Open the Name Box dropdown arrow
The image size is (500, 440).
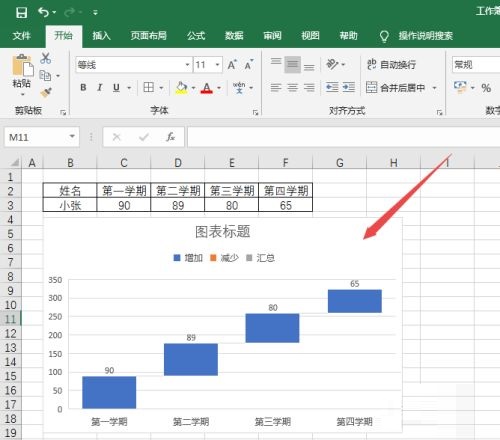pos(72,137)
